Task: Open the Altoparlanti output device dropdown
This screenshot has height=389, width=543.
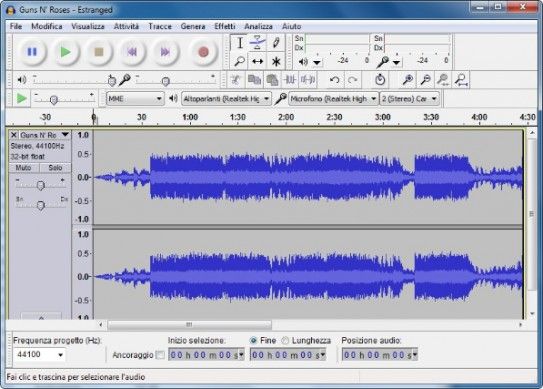Action: 226,99
